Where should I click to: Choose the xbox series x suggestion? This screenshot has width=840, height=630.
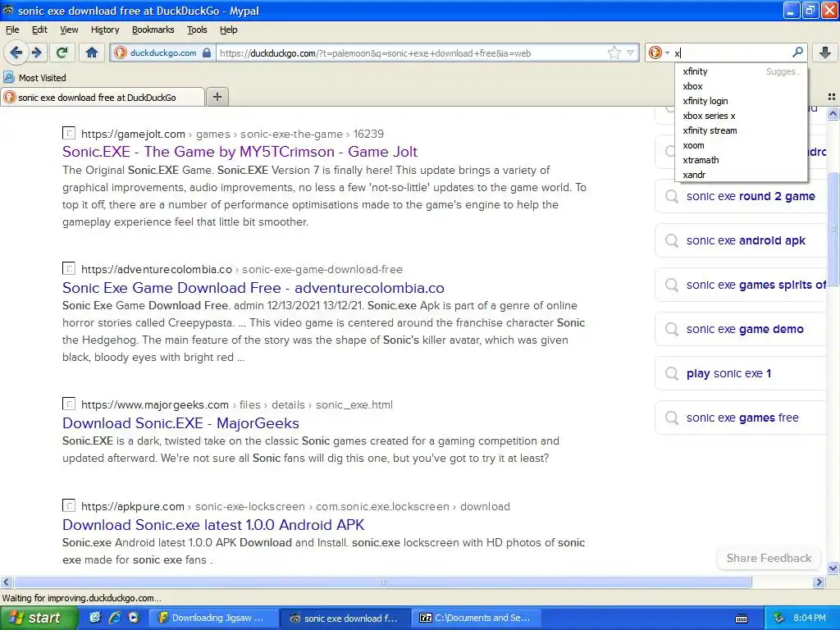pyautogui.click(x=742, y=116)
